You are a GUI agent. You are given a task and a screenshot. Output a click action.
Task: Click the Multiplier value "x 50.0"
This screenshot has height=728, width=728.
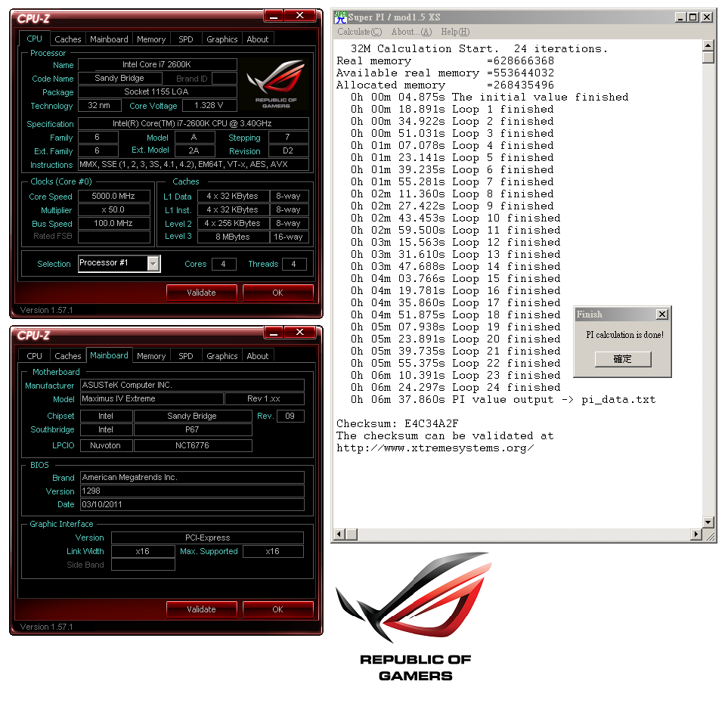pos(113,210)
